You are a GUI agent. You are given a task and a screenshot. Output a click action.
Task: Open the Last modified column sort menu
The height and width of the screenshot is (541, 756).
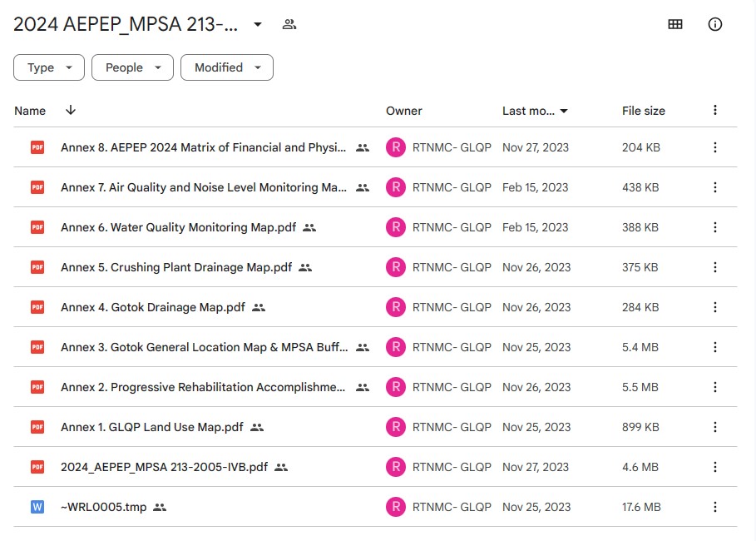tap(535, 111)
